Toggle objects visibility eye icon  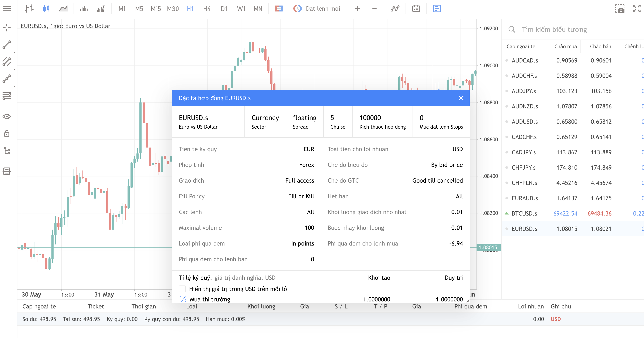(x=7, y=116)
